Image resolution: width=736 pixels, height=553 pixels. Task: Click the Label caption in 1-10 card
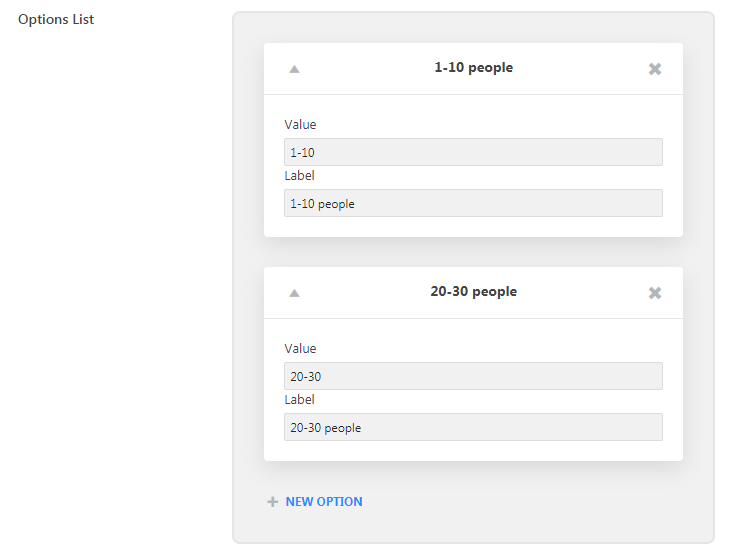click(x=299, y=176)
